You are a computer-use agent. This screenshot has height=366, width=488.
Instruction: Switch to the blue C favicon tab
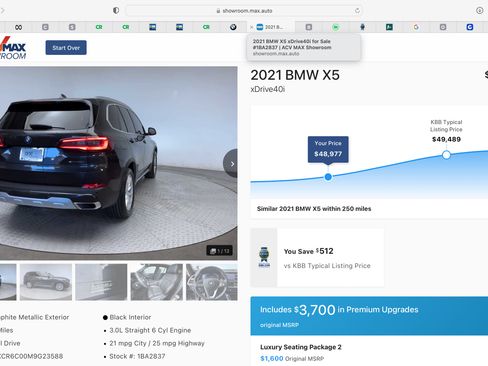[x=470, y=27]
